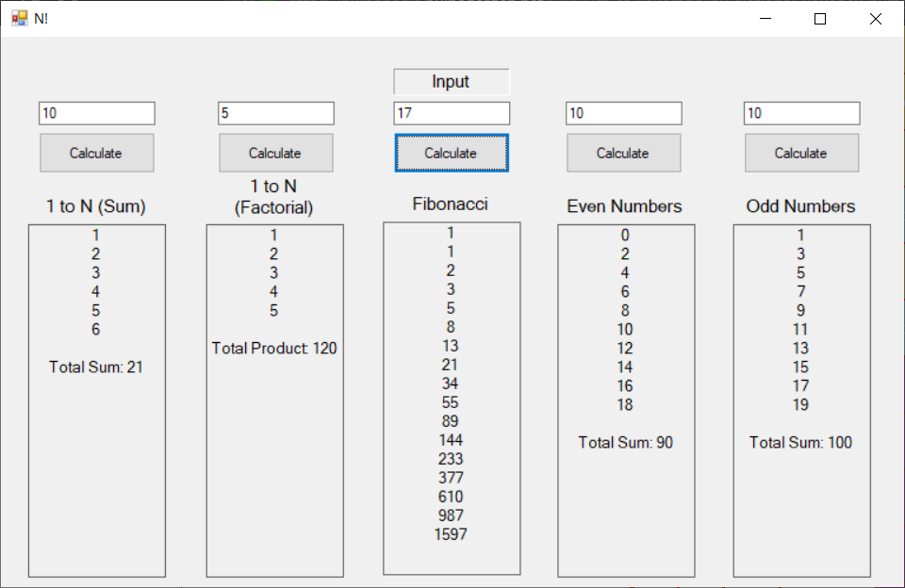The height and width of the screenshot is (588, 905).
Task: Click Calculate under the 1 to N Sum input
Action: [x=97, y=153]
